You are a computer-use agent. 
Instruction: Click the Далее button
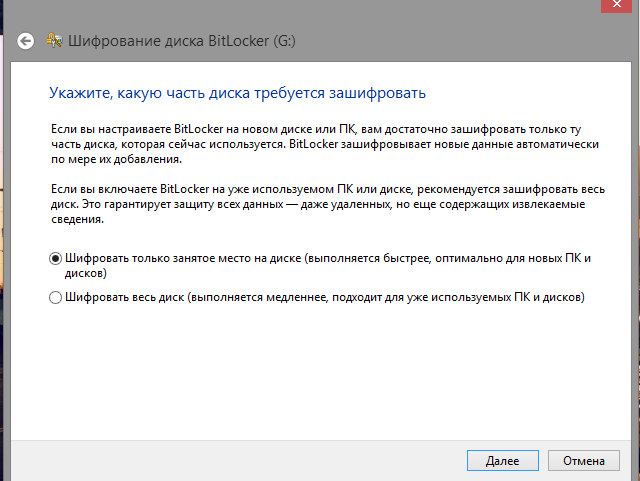pos(502,461)
